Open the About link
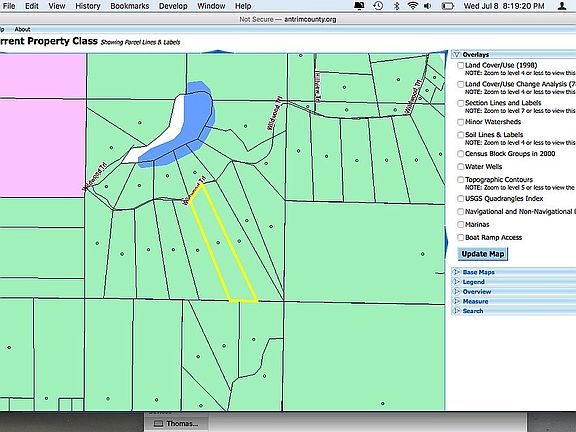Screen dimensions: 576x432 [x=22, y=29]
